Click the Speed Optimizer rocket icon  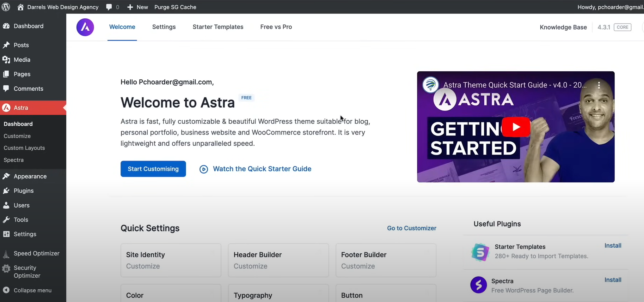6,254
